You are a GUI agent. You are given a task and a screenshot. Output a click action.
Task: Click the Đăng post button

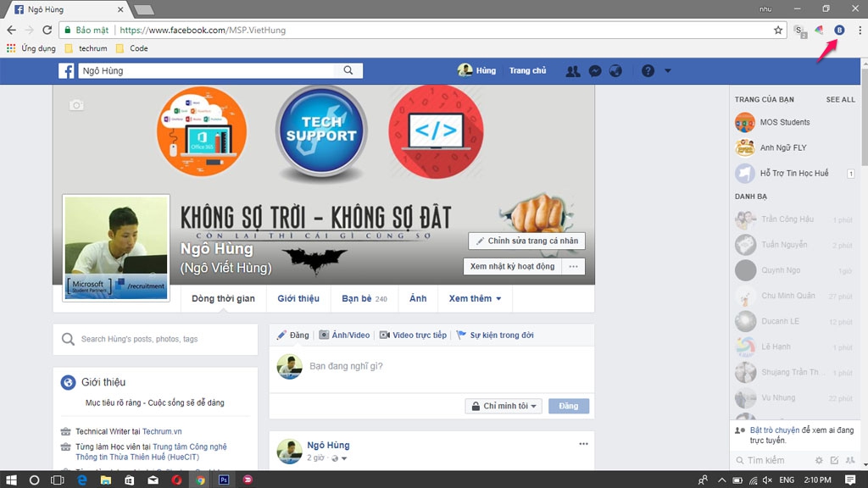pos(569,406)
